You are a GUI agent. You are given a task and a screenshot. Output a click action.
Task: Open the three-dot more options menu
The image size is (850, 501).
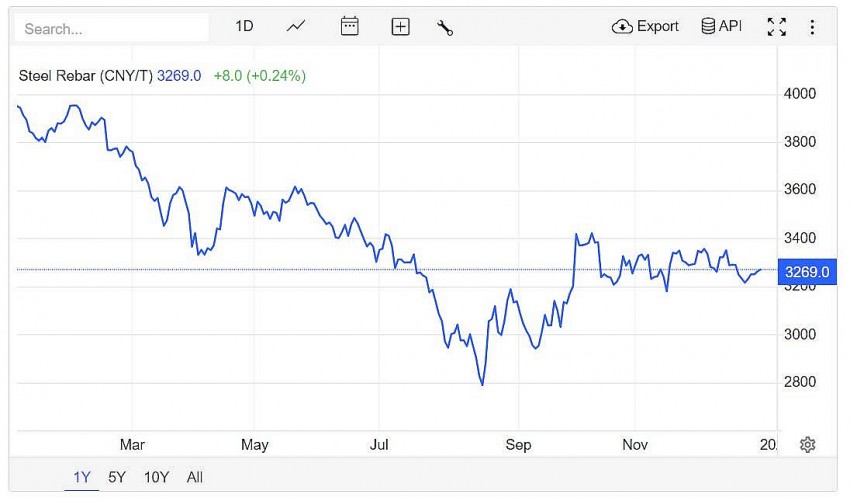click(x=812, y=27)
